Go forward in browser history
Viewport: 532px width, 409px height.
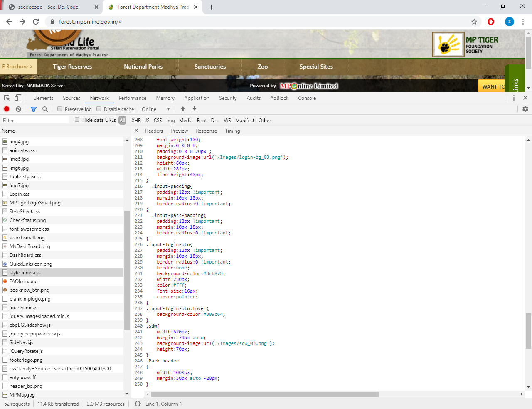22,22
